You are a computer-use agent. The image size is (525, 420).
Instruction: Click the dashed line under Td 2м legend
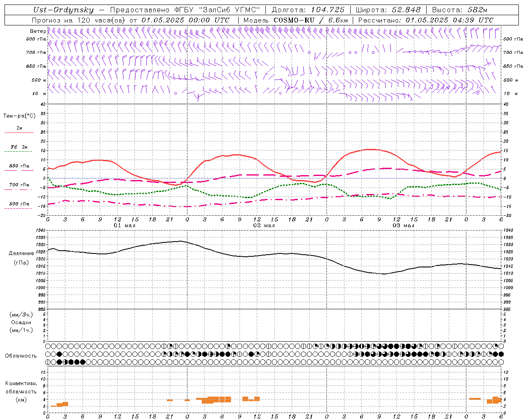pyautogui.click(x=19, y=152)
